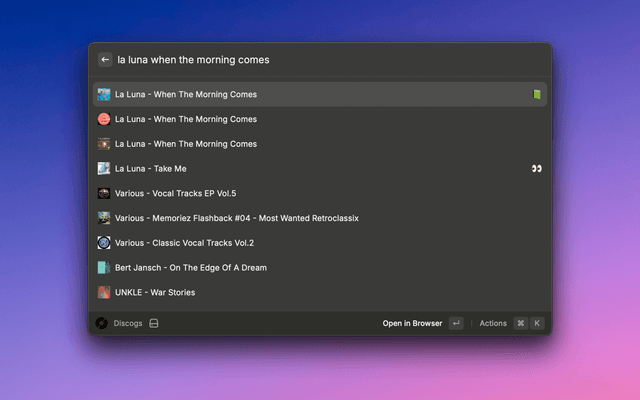
Task: Open the Actions menu
Action: pos(493,323)
